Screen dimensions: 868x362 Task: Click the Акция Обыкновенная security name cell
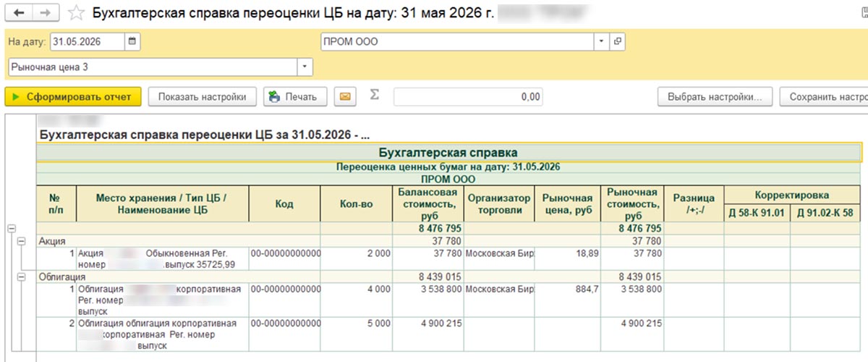[x=162, y=259]
